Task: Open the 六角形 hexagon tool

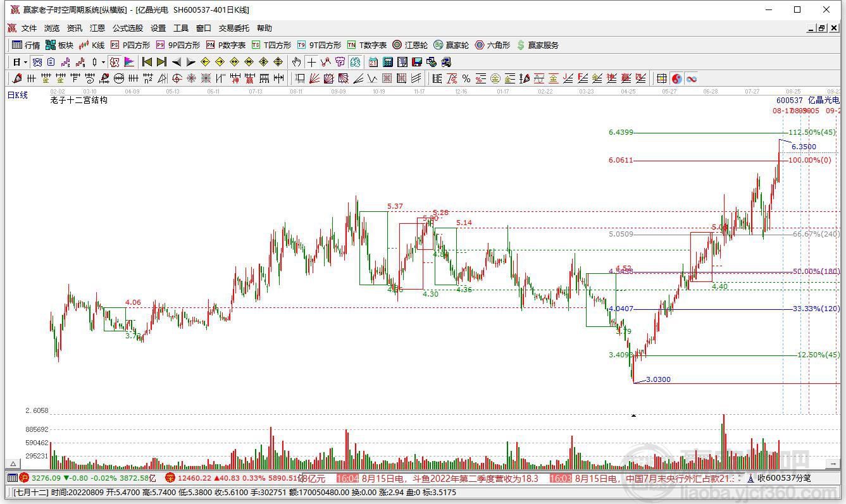Action: pos(492,45)
